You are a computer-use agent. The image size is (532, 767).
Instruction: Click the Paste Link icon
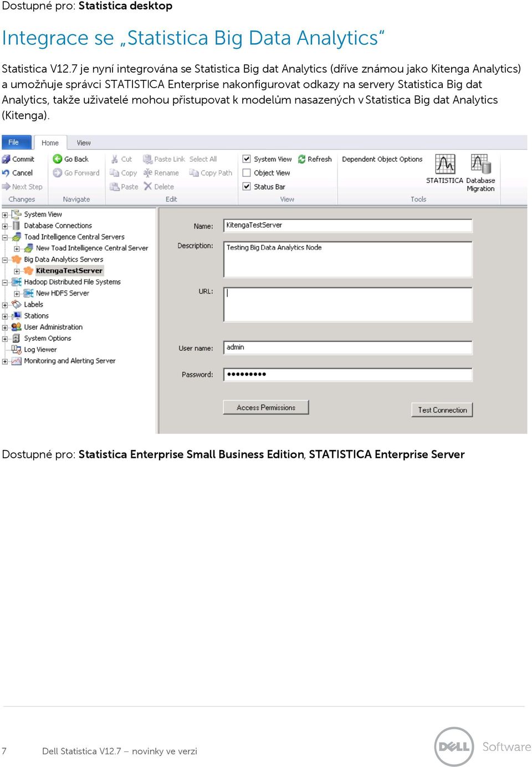coord(147,159)
